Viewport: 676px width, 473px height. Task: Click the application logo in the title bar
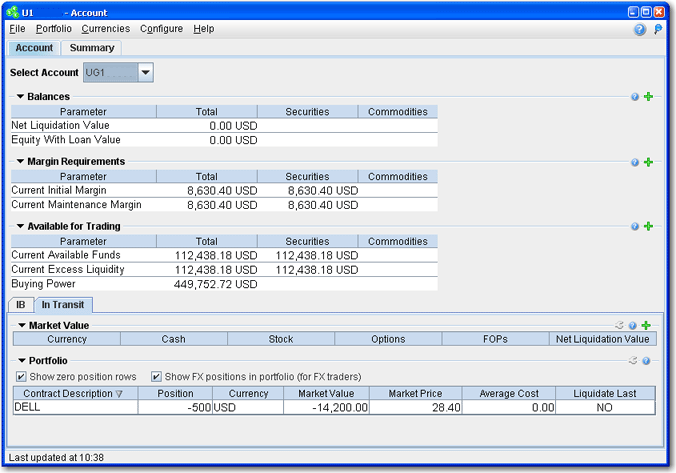(13, 12)
